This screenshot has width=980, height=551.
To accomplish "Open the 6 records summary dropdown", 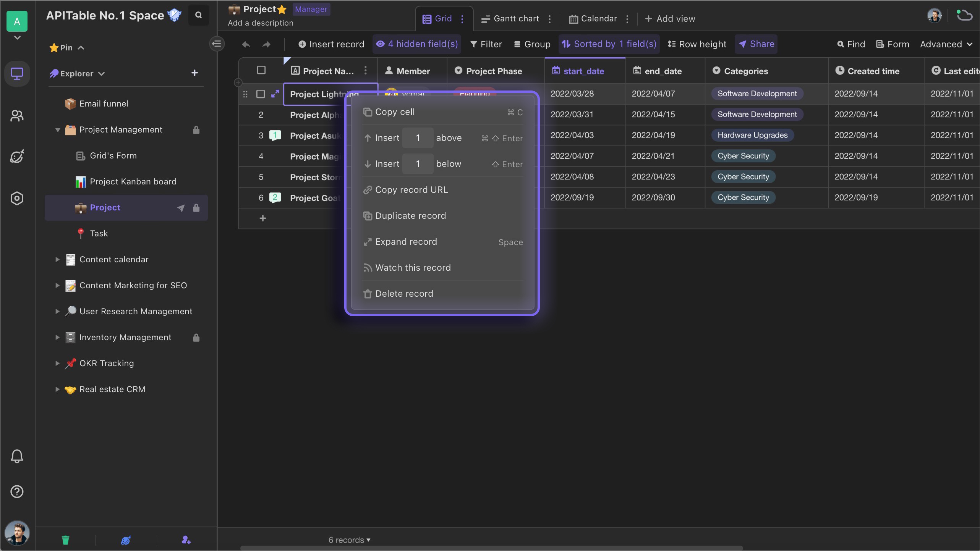I will click(349, 540).
